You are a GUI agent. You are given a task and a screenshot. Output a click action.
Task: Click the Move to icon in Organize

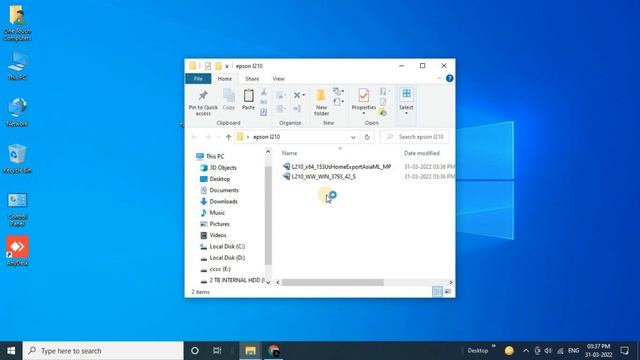coord(280,96)
